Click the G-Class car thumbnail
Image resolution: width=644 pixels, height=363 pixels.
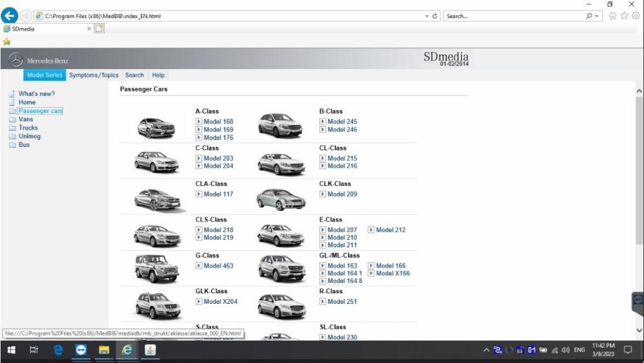[x=157, y=268]
